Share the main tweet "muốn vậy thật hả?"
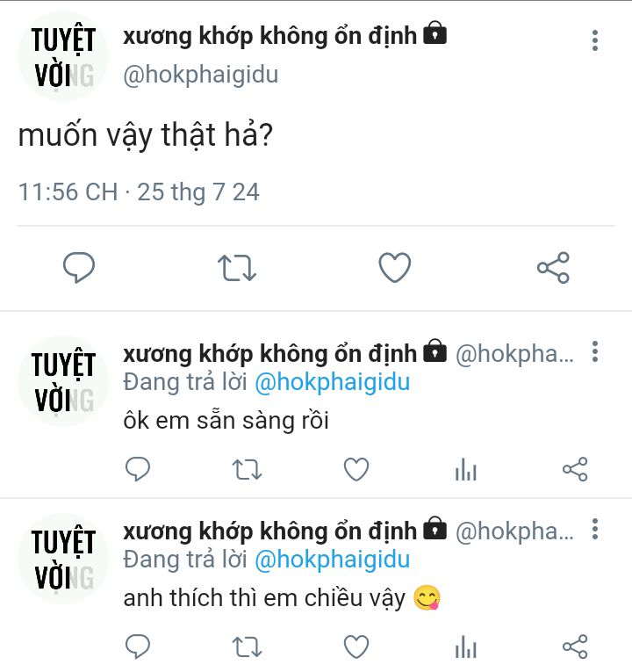The width and height of the screenshot is (632, 672). 553,267
